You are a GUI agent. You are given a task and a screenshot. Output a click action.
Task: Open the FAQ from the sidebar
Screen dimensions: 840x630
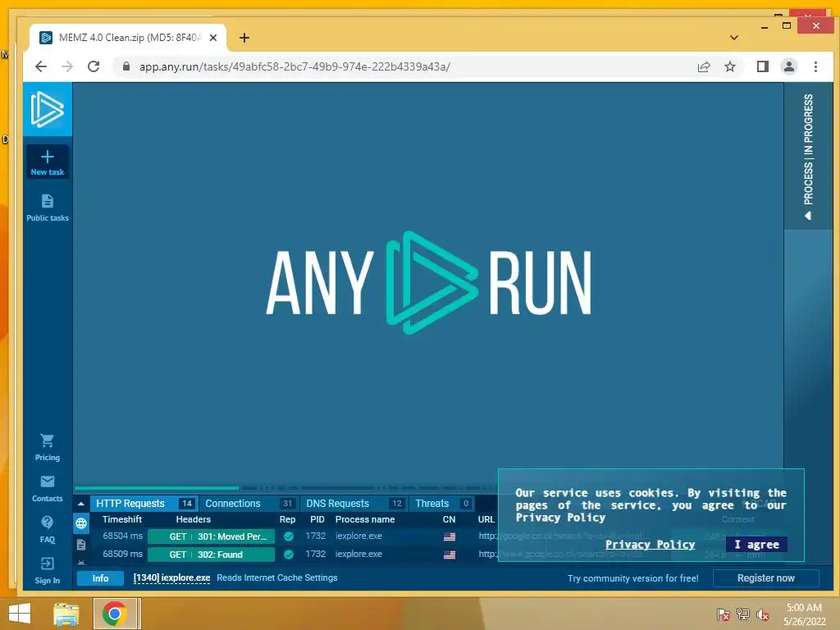pos(47,529)
